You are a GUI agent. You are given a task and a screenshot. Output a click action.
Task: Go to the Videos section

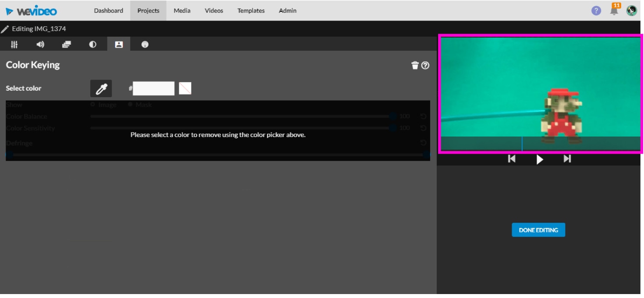(214, 11)
